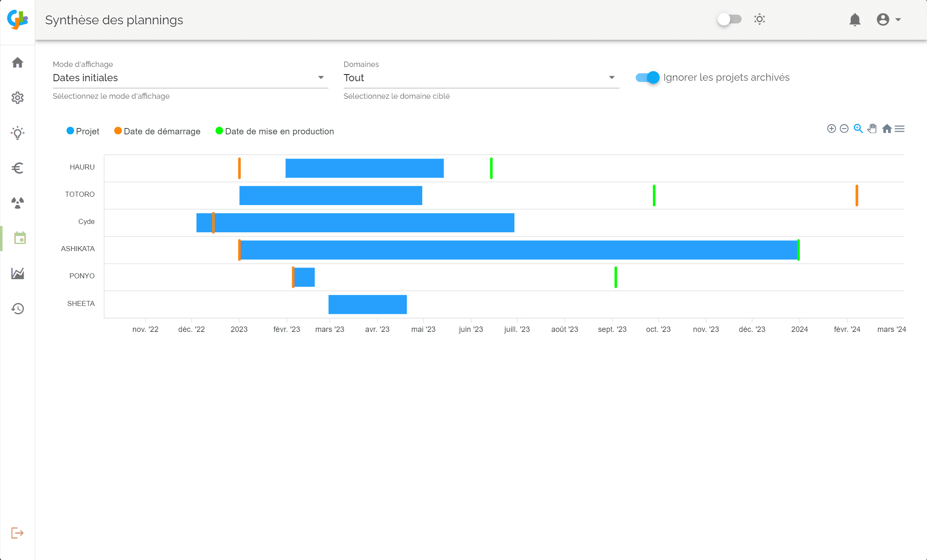Open the user account menu
The width and height of the screenshot is (927, 560).
(888, 20)
